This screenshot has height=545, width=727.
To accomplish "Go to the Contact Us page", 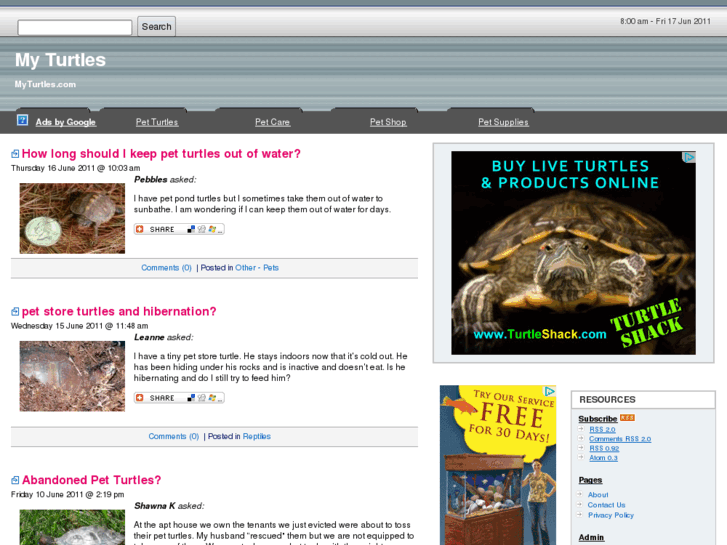I will click(606, 505).
